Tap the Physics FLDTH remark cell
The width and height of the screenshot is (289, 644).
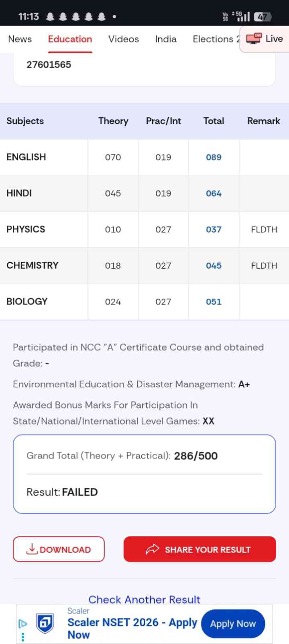click(264, 230)
